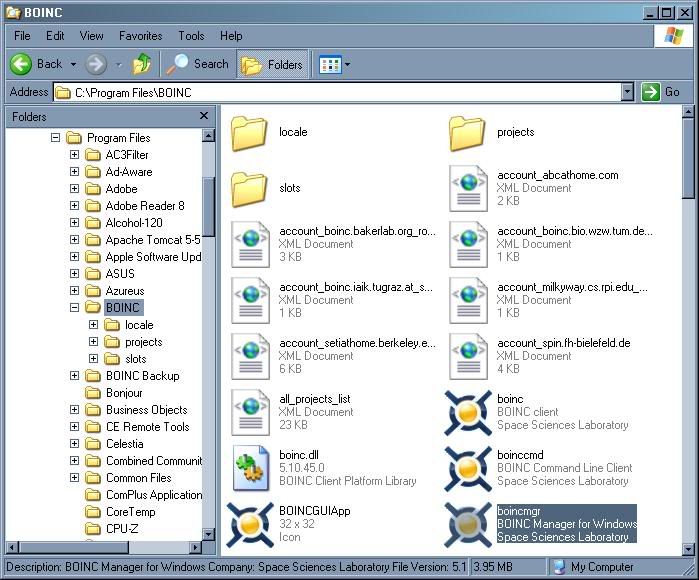Click folder tree scroll-up arrow
The height and width of the screenshot is (580, 699).
click(209, 135)
